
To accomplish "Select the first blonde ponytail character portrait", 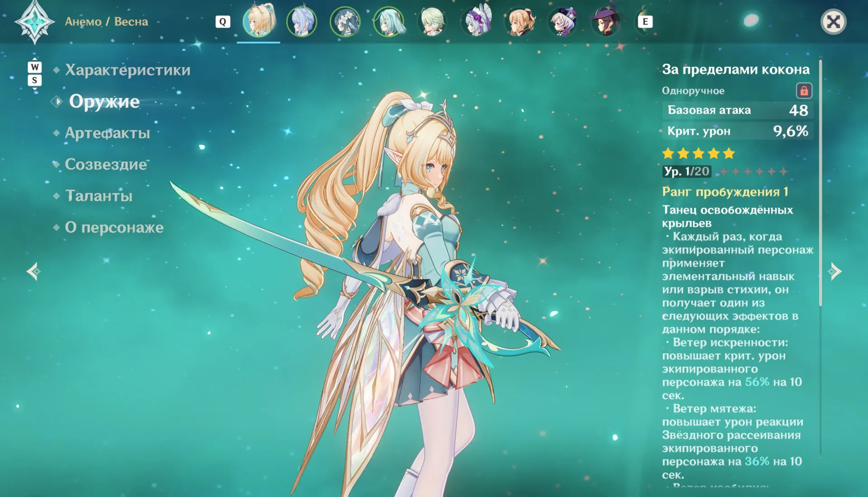I will [259, 21].
